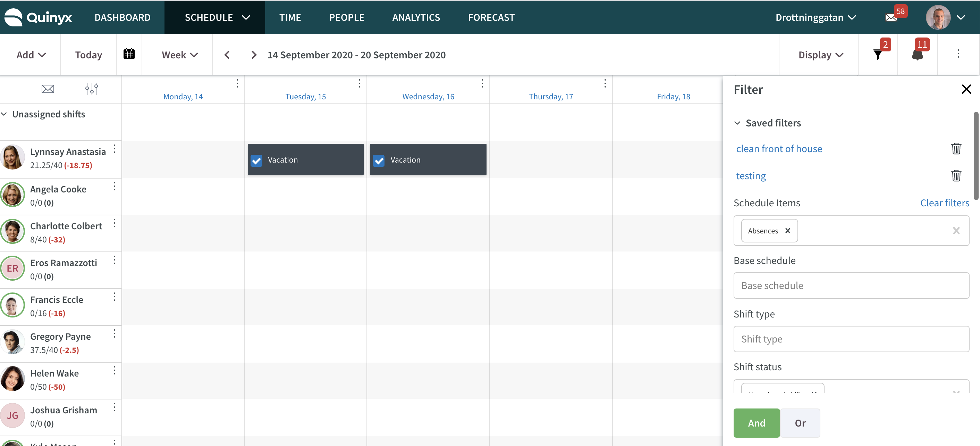The width and height of the screenshot is (980, 446).
Task: Click the Filter panel scrollbar
Action: coord(976,155)
